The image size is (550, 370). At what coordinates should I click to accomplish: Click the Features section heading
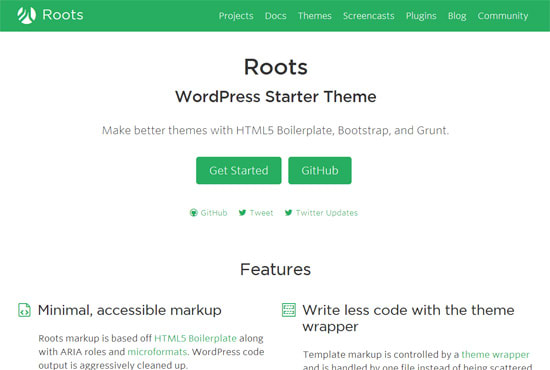click(x=275, y=269)
